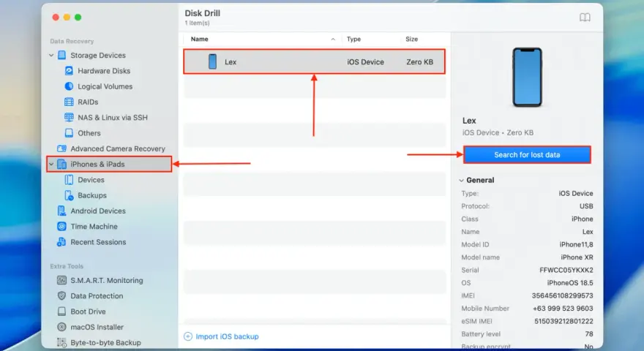Click the eSIM IMEI value 515039212801222
Viewport: 644px width, 351px height.
point(563,321)
